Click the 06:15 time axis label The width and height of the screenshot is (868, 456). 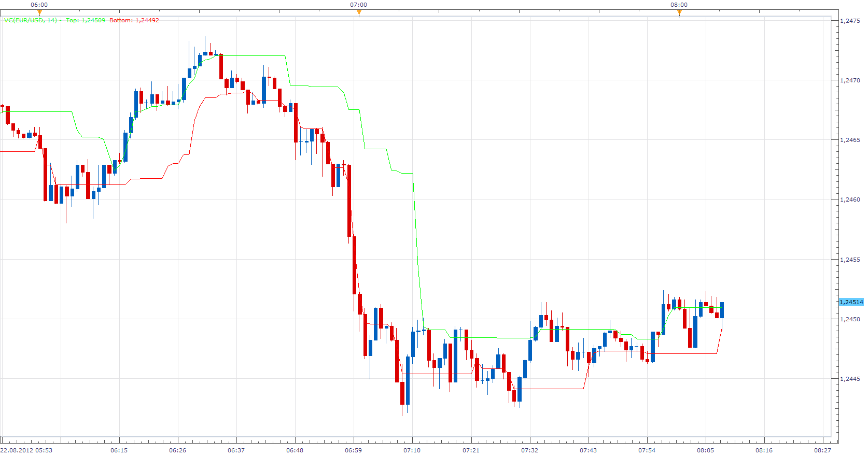(119, 450)
